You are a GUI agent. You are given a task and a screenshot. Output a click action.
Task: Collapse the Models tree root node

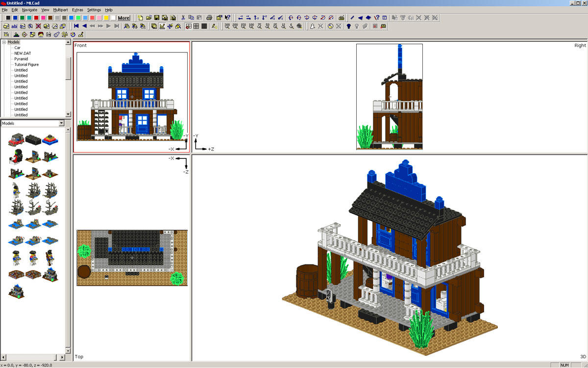click(4, 42)
